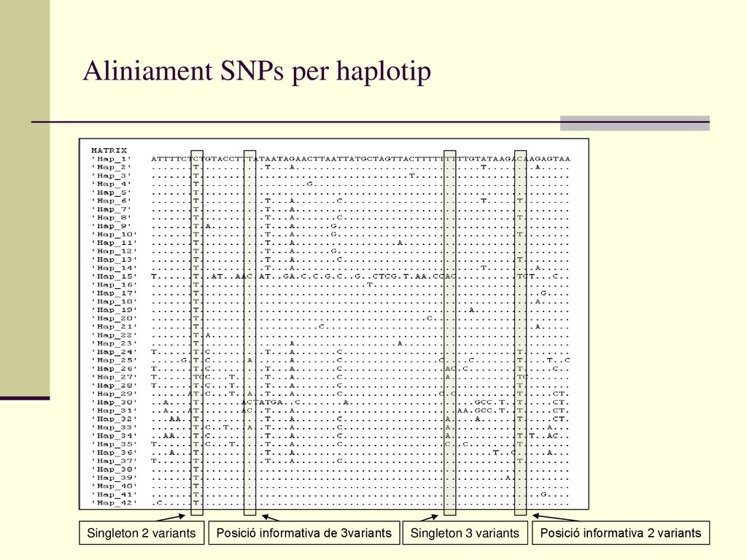
Task: Select the "Singleton 2 variants" label box
Action: (x=142, y=533)
